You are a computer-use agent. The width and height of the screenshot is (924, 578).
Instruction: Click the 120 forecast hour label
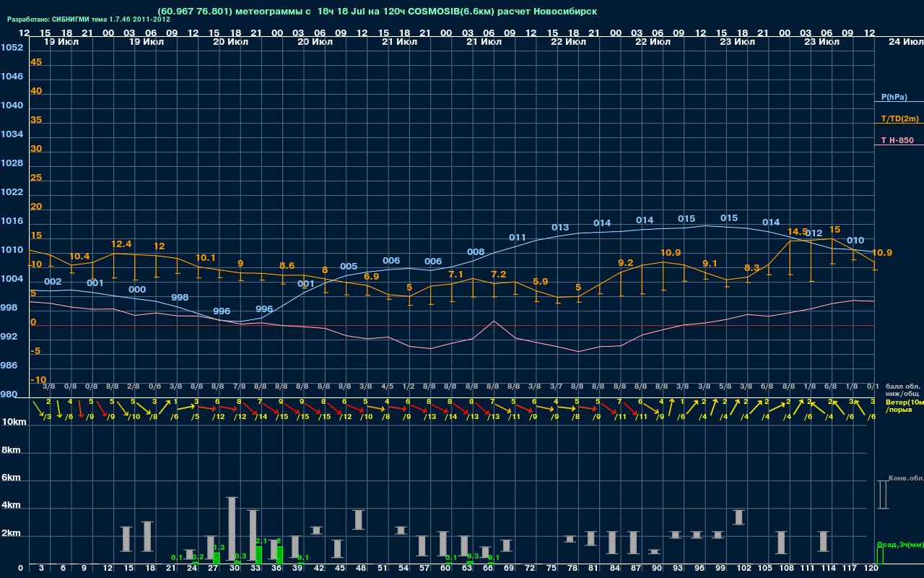[871, 569]
